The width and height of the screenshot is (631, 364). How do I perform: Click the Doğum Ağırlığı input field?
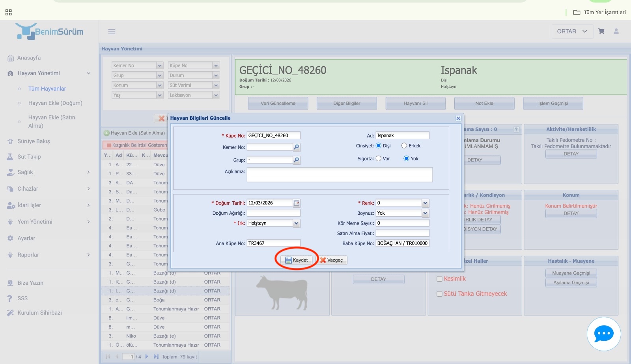(x=274, y=213)
